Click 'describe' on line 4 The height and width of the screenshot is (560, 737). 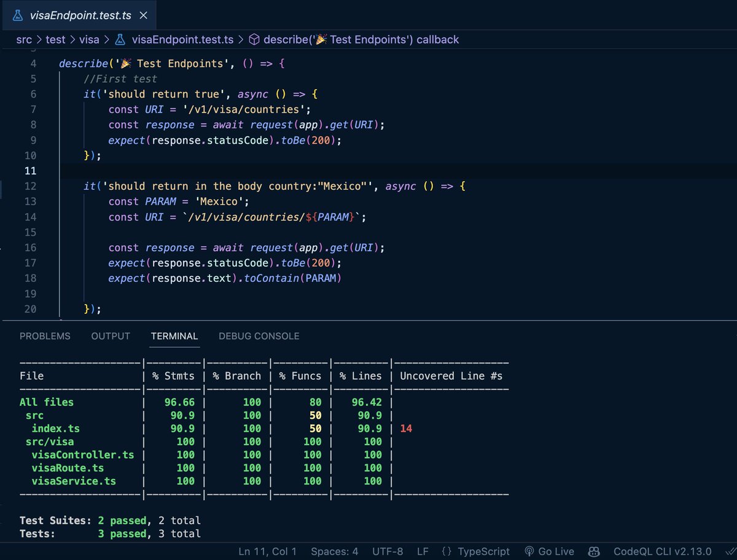84,63
